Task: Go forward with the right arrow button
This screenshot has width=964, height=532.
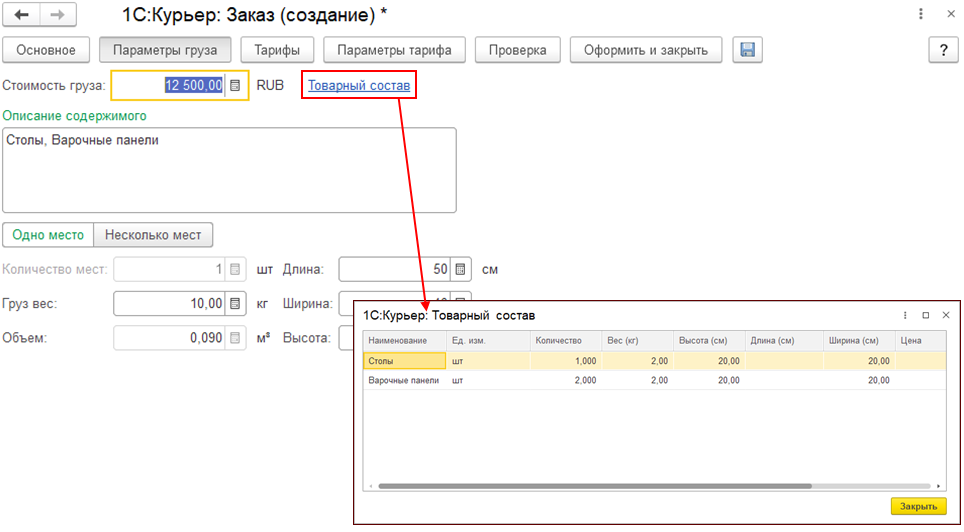Action: (58, 15)
